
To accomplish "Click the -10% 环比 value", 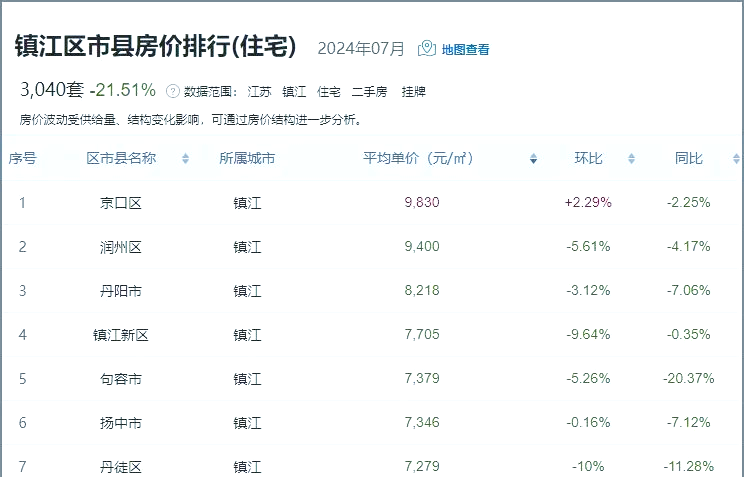I will click(588, 467).
